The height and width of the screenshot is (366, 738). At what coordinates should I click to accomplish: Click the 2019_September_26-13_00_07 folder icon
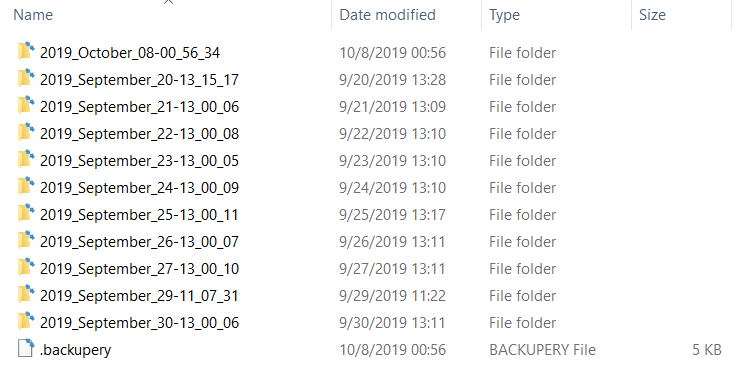coord(26,240)
